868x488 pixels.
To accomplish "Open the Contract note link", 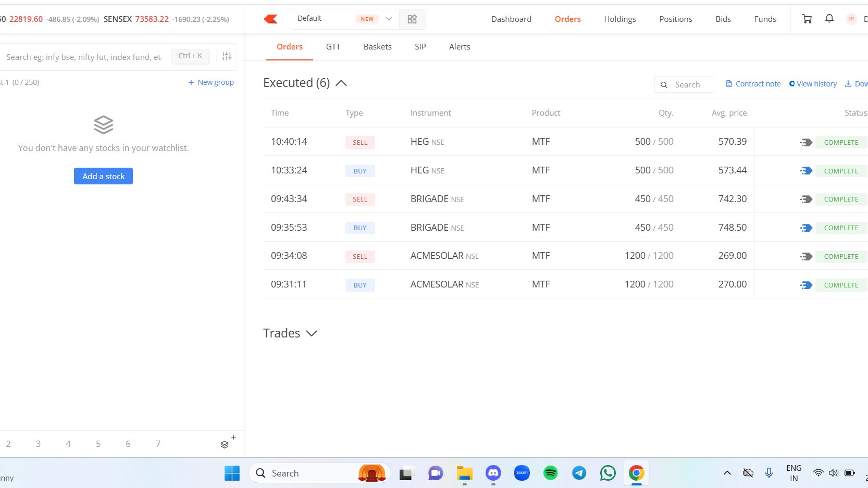I will 753,84.
